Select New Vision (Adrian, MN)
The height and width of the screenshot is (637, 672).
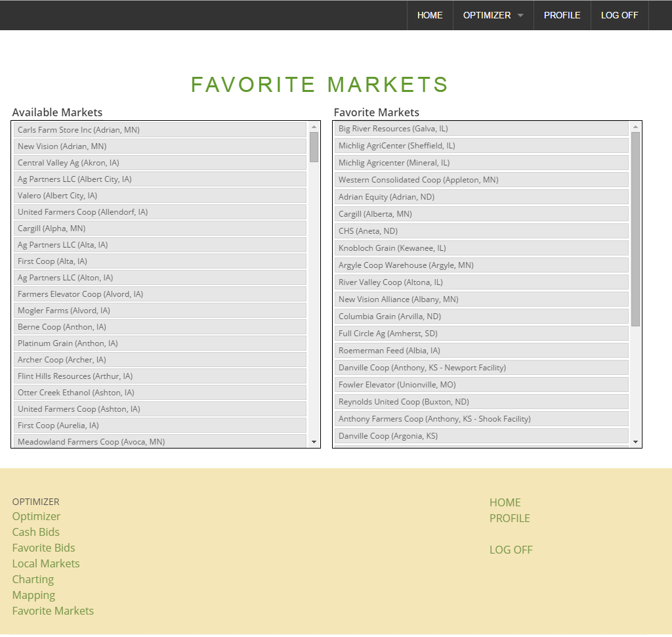(160, 146)
